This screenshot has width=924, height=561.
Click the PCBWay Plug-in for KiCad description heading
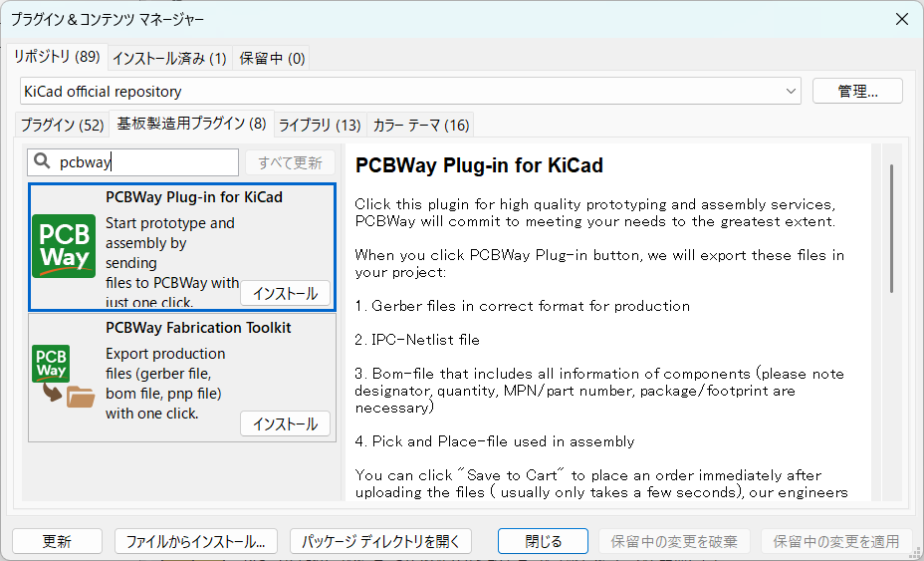[479, 165]
